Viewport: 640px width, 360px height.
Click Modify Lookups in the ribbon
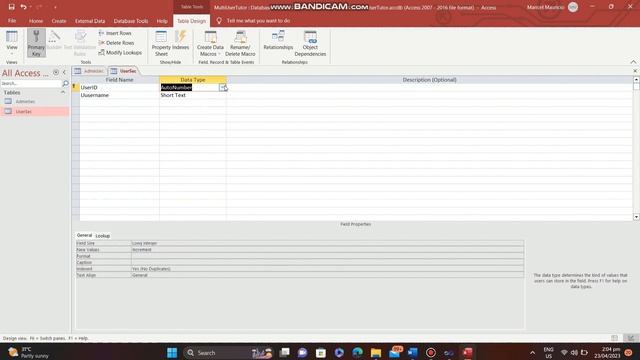120,53
